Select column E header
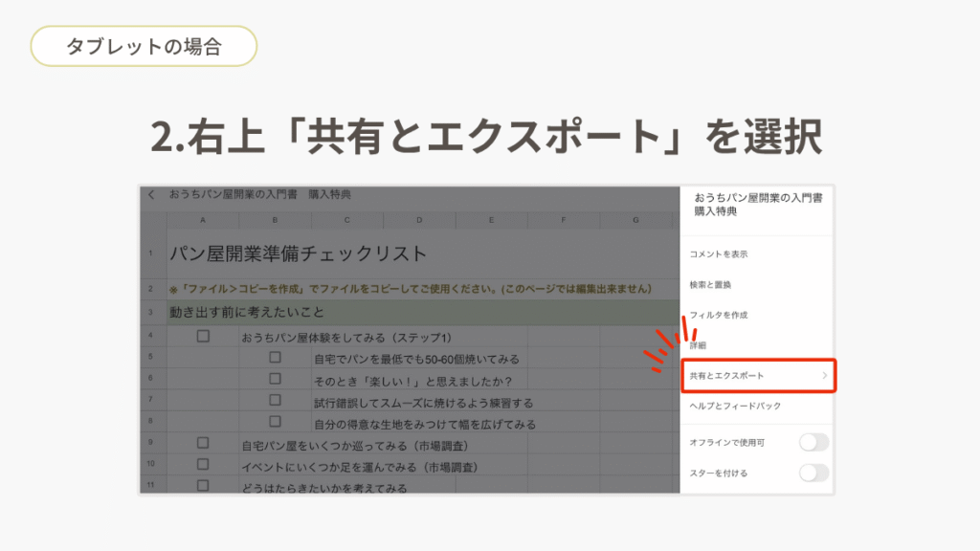This screenshot has height=551, width=980. point(491,220)
